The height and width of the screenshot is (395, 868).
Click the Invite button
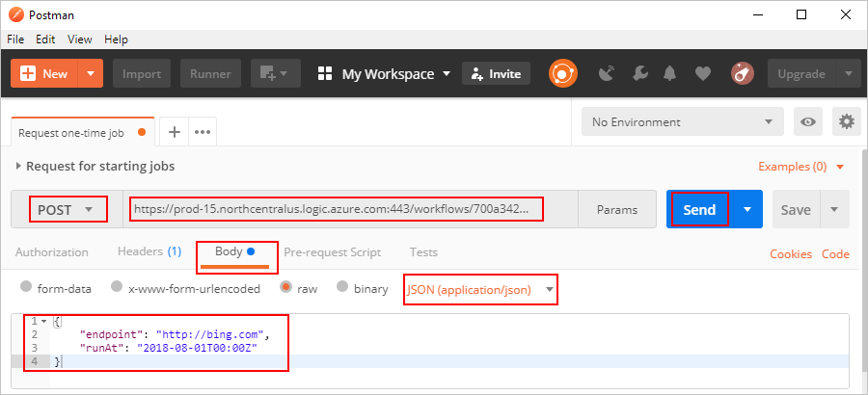(x=496, y=73)
